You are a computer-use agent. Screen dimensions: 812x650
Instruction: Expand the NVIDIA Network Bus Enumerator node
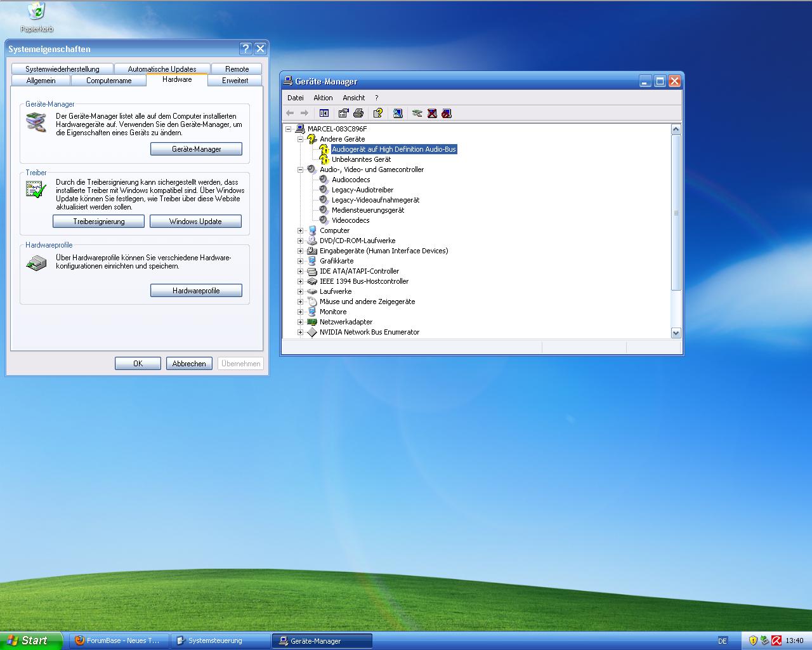click(x=300, y=332)
